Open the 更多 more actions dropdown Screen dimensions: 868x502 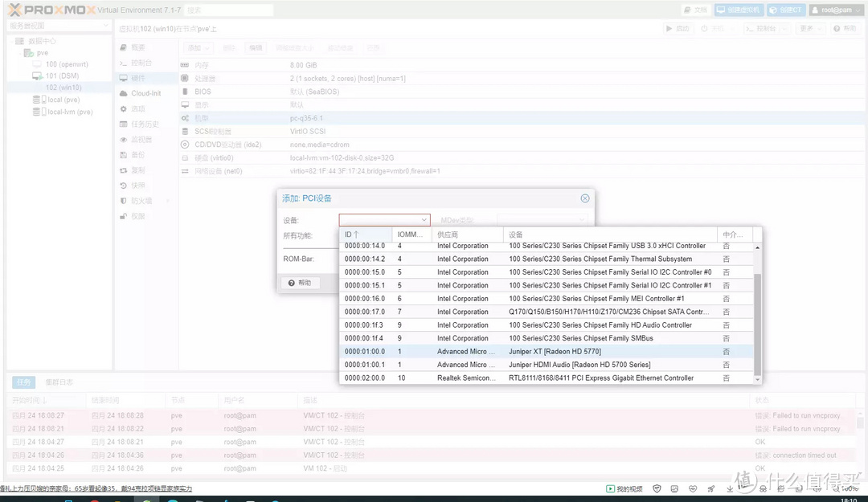click(809, 29)
